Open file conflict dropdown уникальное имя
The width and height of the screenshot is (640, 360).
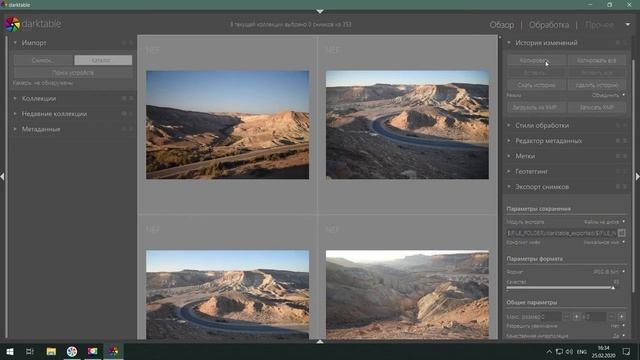(604, 242)
